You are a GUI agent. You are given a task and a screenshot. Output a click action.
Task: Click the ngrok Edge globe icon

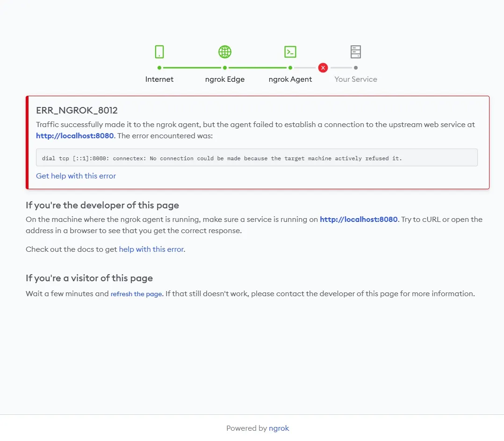coord(225,51)
